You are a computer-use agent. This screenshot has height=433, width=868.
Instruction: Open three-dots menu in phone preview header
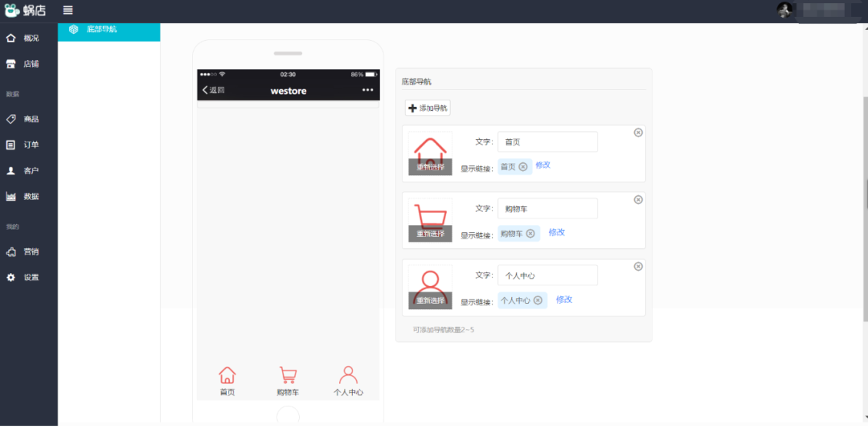pos(367,90)
